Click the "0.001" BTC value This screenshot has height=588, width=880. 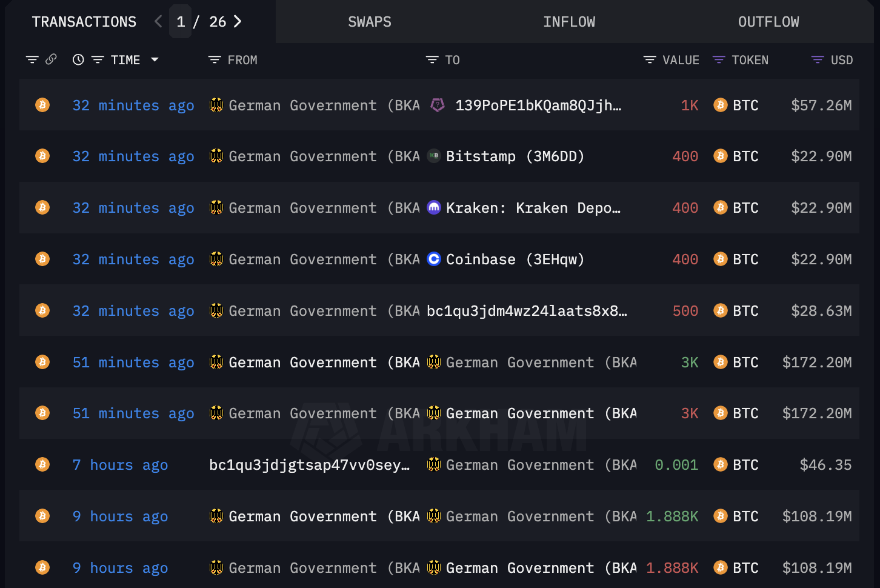676,464
